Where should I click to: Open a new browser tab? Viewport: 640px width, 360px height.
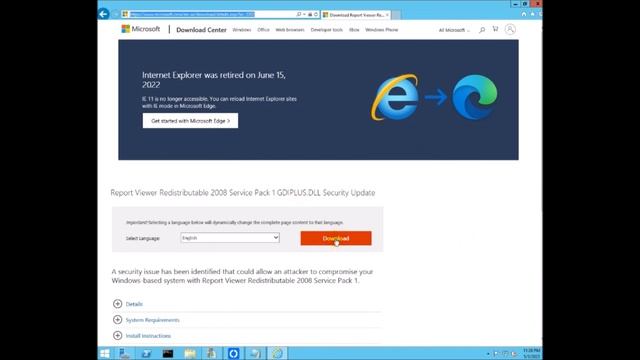[x=396, y=15]
